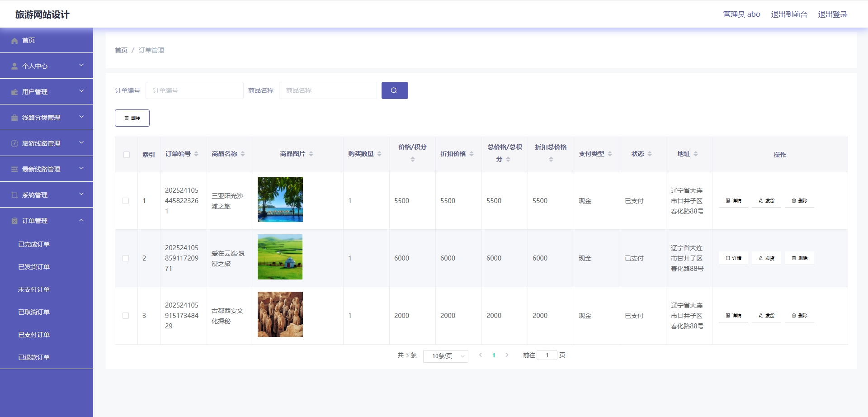Click the 前往 page number input
This screenshot has height=417, width=868.
547,355
